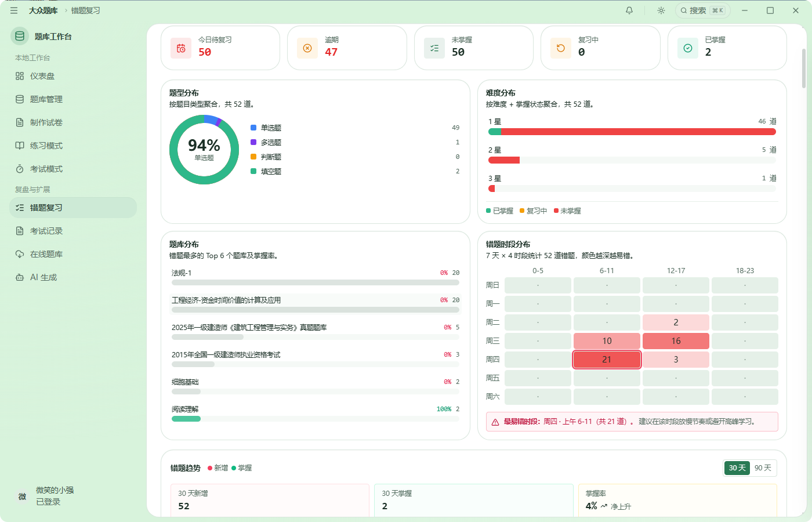The width and height of the screenshot is (812, 522).
Task: Click the 未掌握 checklist icon
Action: [434, 48]
